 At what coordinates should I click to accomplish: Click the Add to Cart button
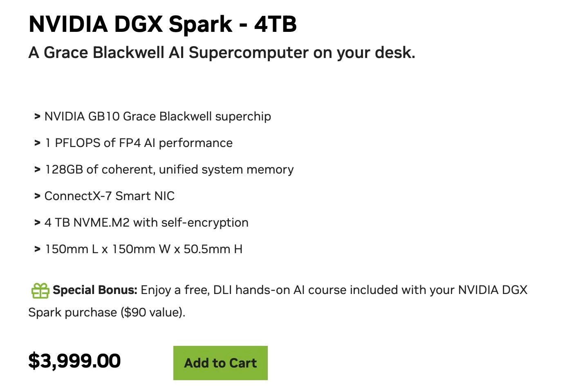220,363
